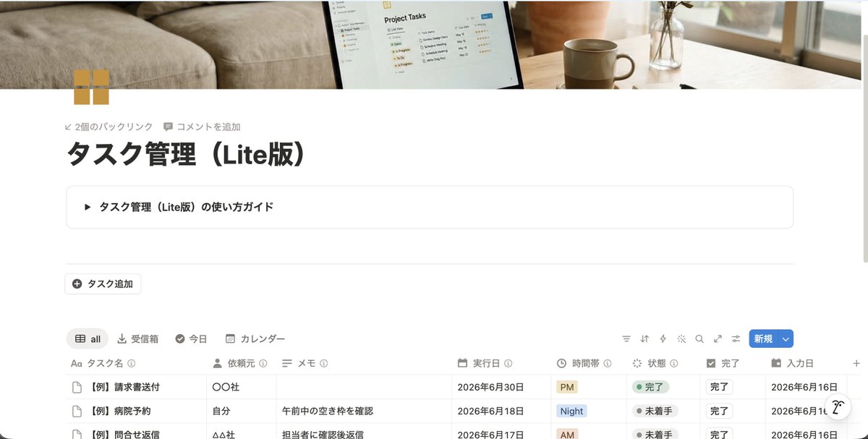Click the checkbox icon in 完了 header

coord(711,363)
